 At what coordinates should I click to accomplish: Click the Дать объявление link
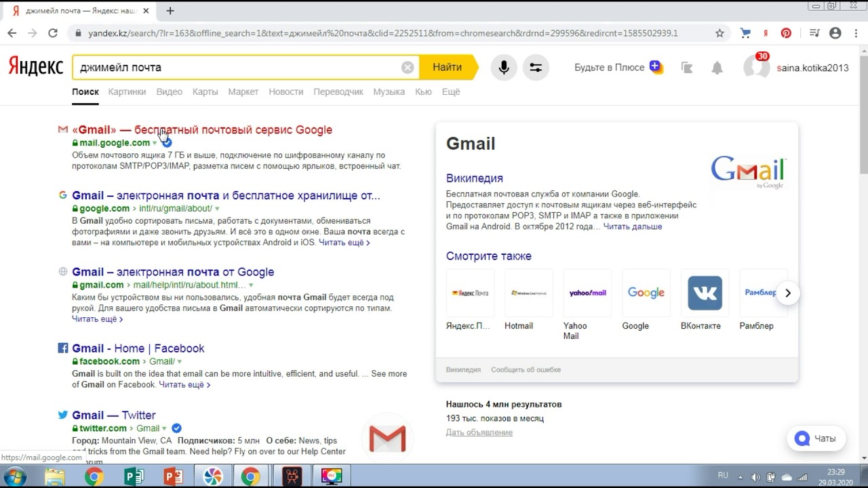click(479, 432)
